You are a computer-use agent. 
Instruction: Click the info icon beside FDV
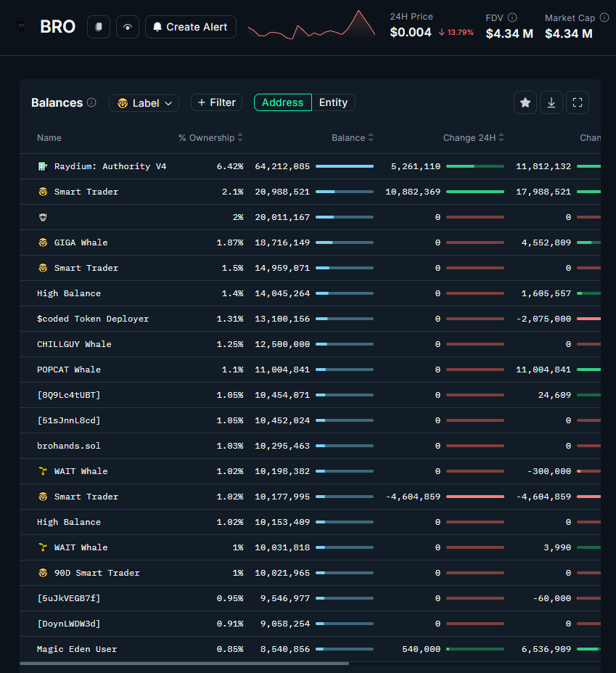512,17
